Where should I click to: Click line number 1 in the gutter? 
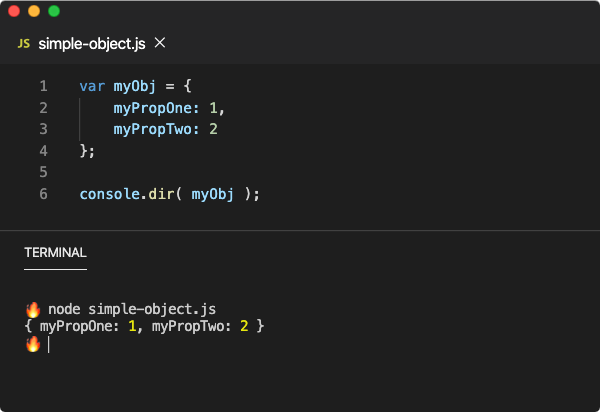pyautogui.click(x=44, y=86)
